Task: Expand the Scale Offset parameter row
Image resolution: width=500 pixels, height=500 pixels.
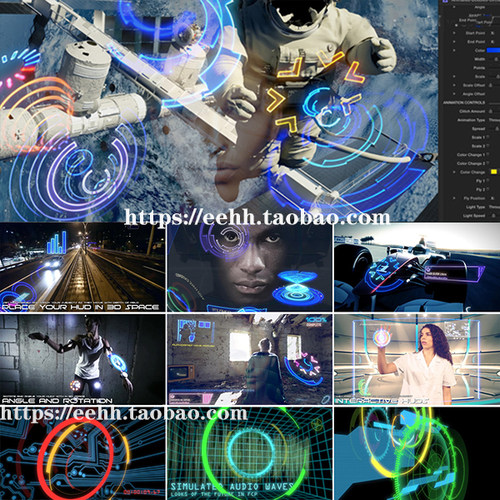Action: pos(454,85)
